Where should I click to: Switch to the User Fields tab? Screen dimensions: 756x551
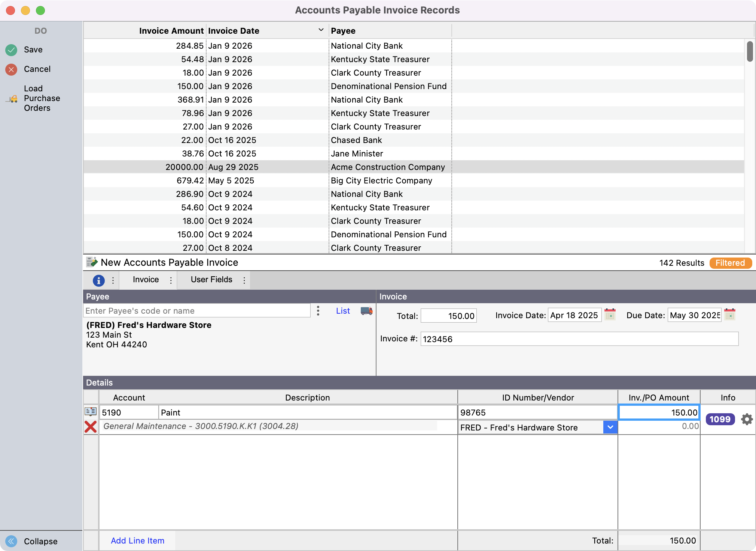[x=211, y=280]
